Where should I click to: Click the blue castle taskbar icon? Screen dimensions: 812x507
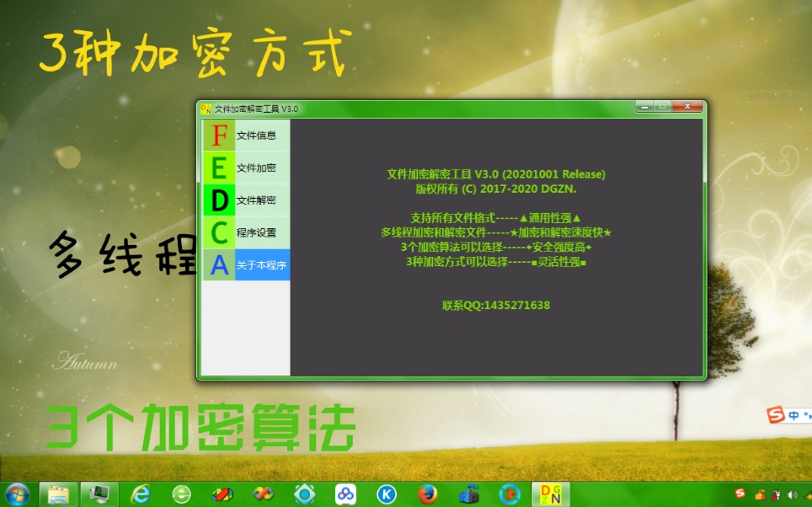[x=468, y=494]
